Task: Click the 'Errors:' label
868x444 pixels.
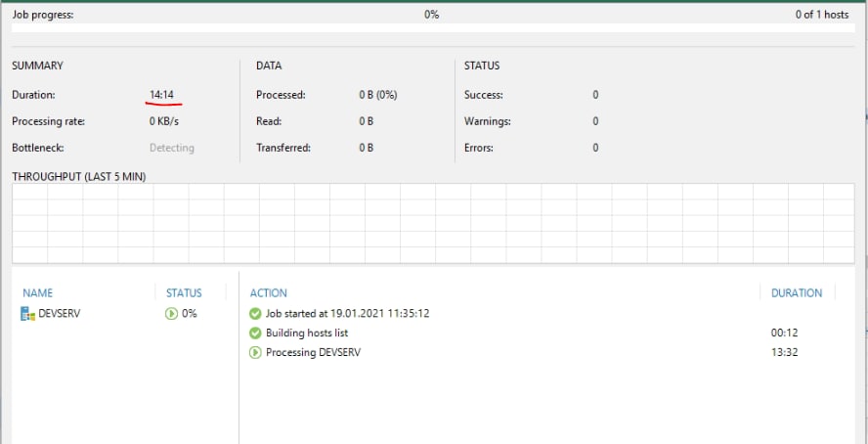Action: coord(479,148)
